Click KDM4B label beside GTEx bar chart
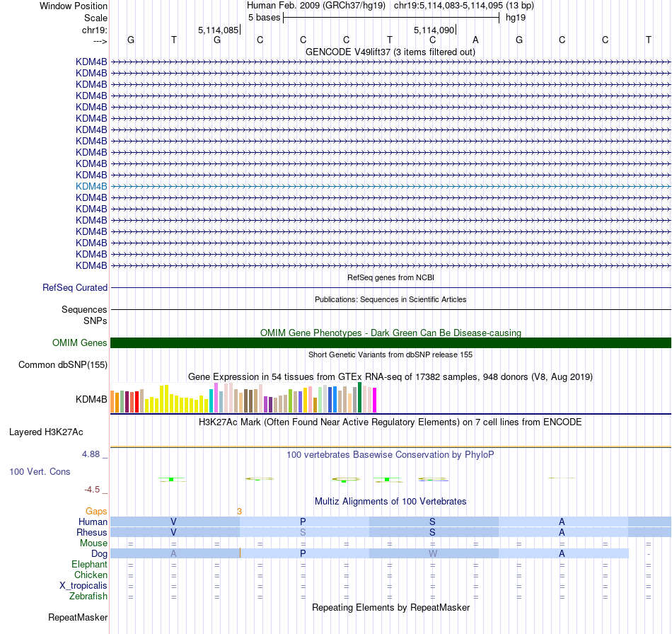 pyautogui.click(x=91, y=399)
